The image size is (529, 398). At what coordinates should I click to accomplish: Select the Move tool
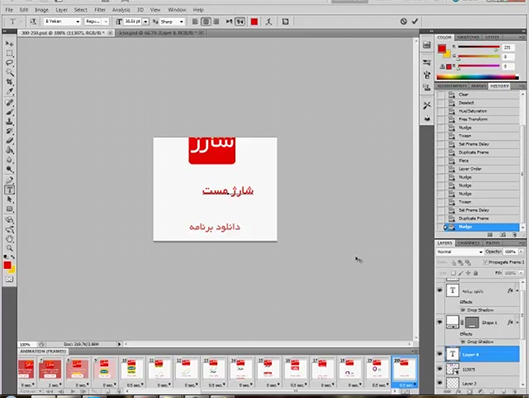point(9,44)
